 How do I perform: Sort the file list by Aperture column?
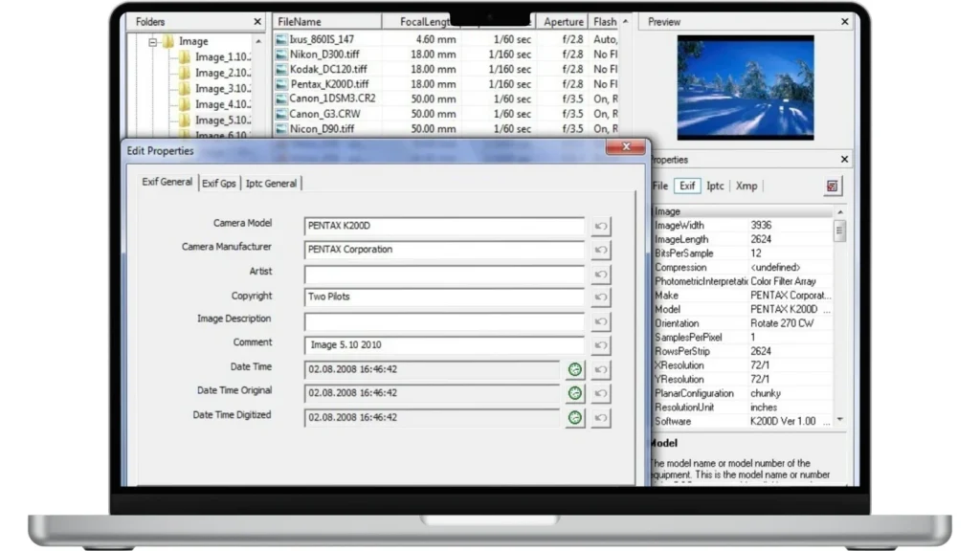[563, 21]
